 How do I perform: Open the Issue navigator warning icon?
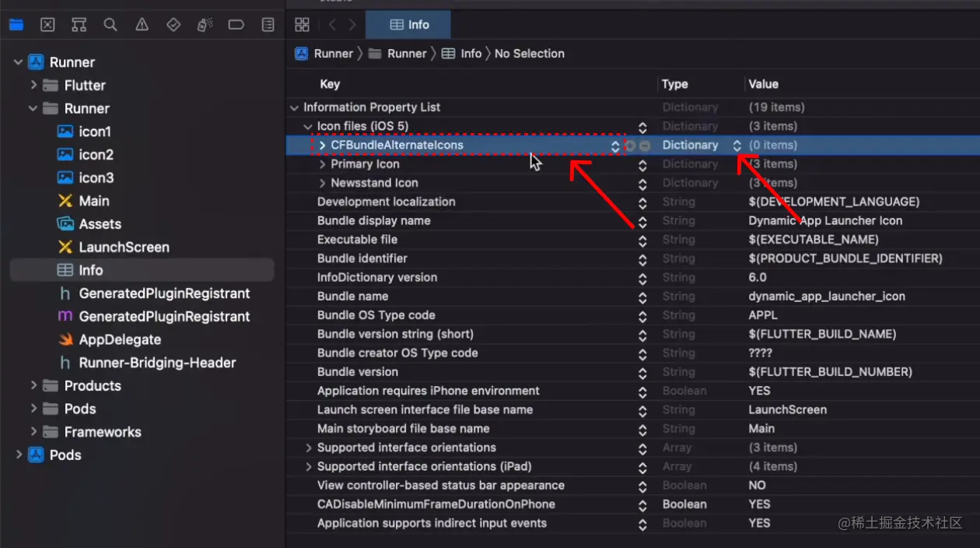coord(142,25)
